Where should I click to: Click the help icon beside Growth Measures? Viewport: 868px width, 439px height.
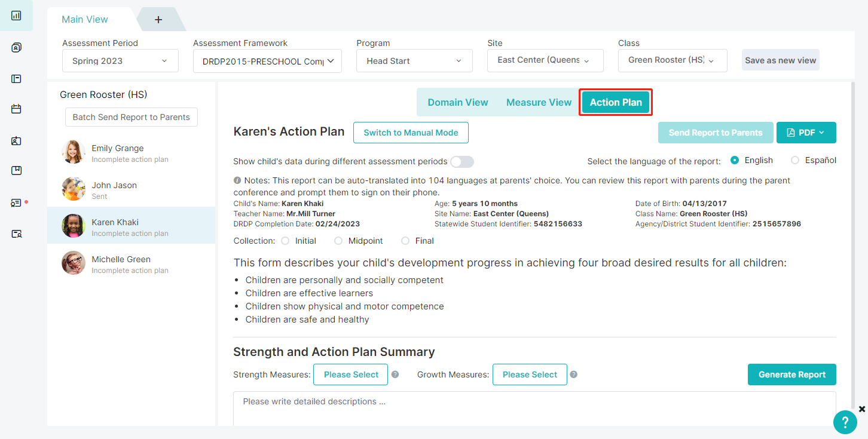[x=573, y=374]
